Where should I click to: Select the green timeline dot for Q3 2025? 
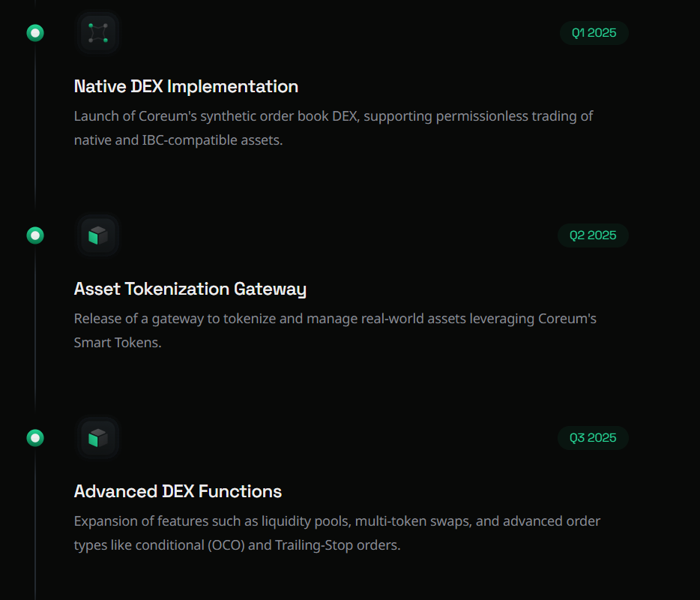[x=35, y=438]
